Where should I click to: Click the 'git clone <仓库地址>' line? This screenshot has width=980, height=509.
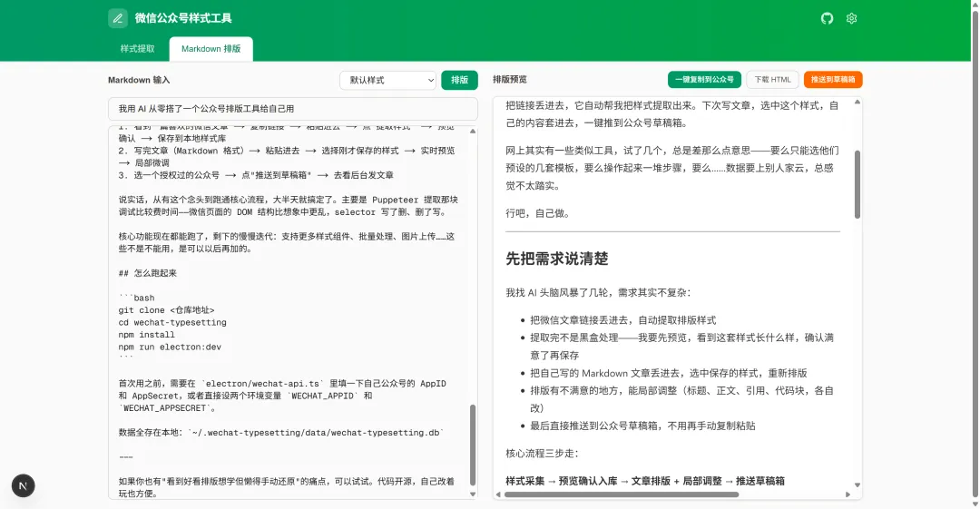click(x=166, y=310)
